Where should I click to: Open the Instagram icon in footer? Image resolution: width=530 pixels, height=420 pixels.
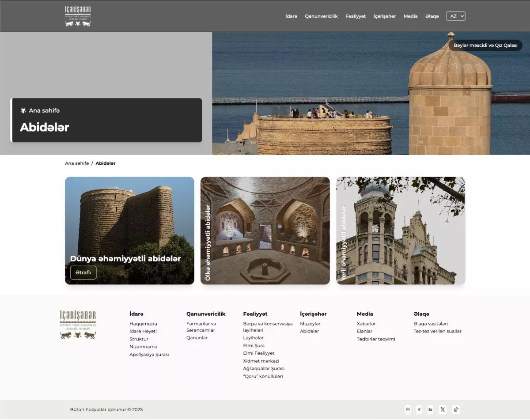[x=408, y=409]
